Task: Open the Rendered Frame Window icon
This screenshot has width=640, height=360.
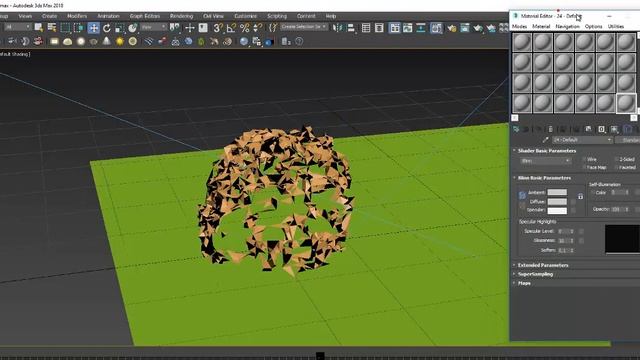Action: tap(465, 28)
